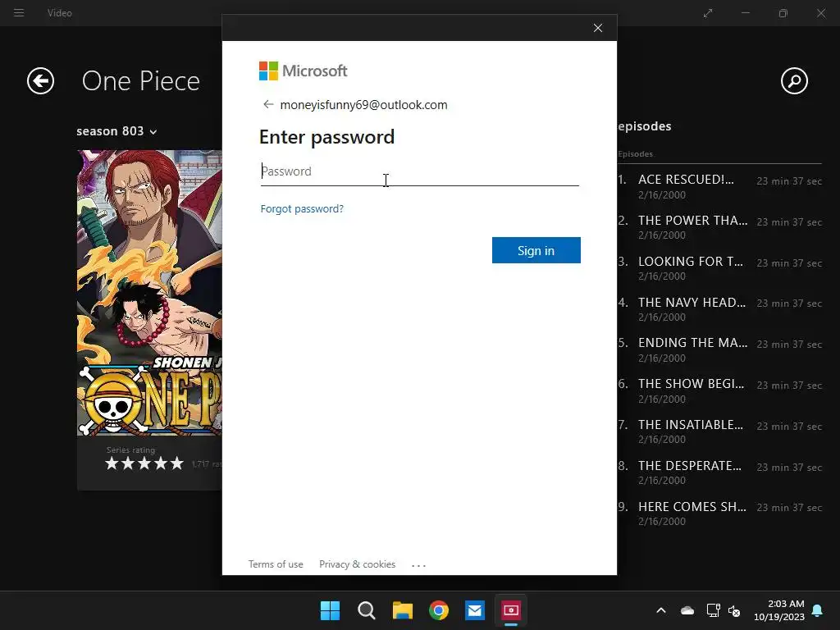Select episode 1 ACE RESCUED!
This screenshot has width=840, height=630.
click(x=719, y=186)
